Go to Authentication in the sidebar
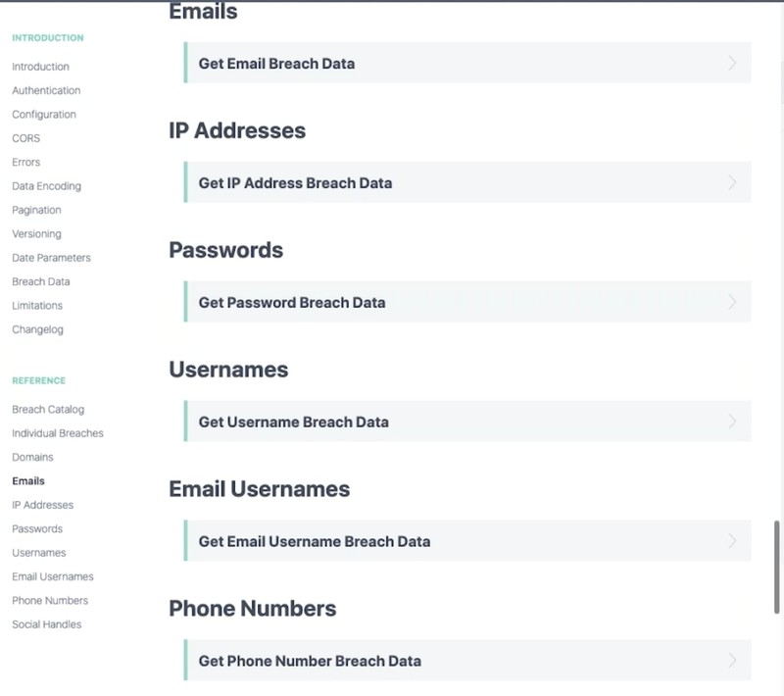 [46, 90]
